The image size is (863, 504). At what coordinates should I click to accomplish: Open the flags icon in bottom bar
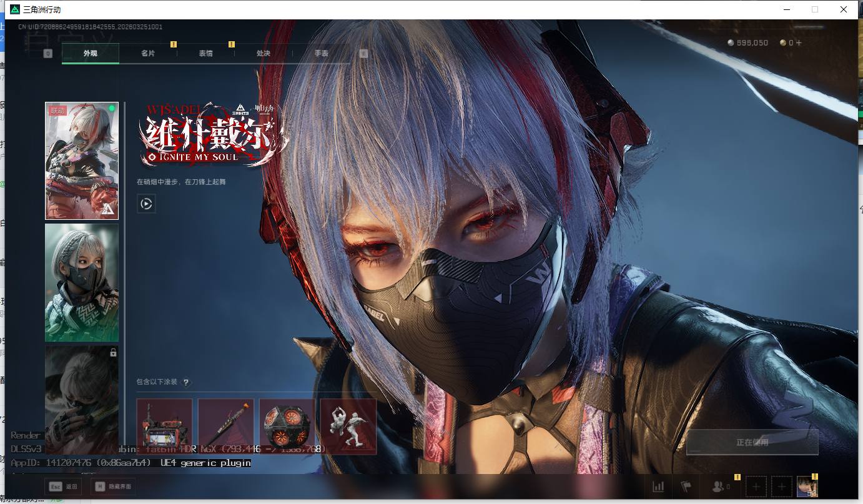[686, 487]
